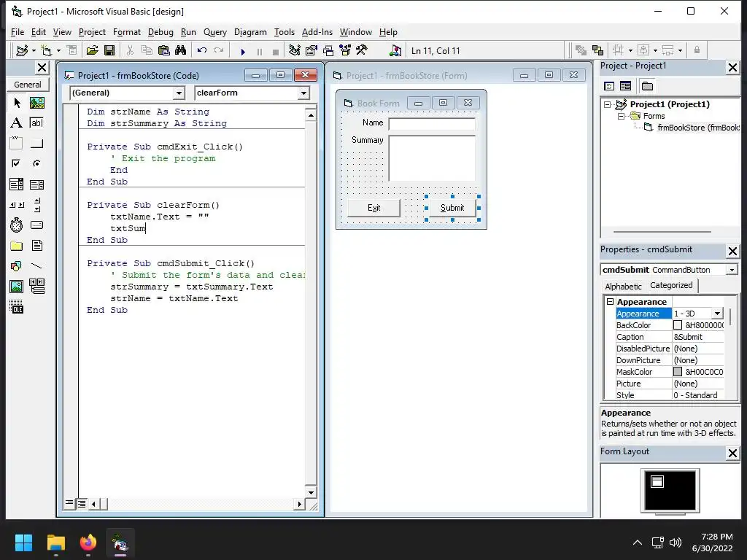Undo the last edit via toolbar
747x560 pixels.
[x=202, y=50]
